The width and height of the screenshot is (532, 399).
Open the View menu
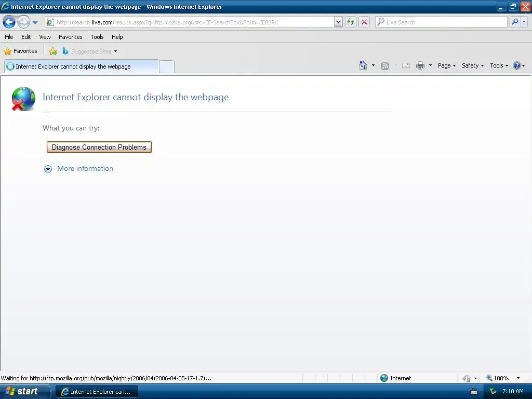pyautogui.click(x=45, y=37)
